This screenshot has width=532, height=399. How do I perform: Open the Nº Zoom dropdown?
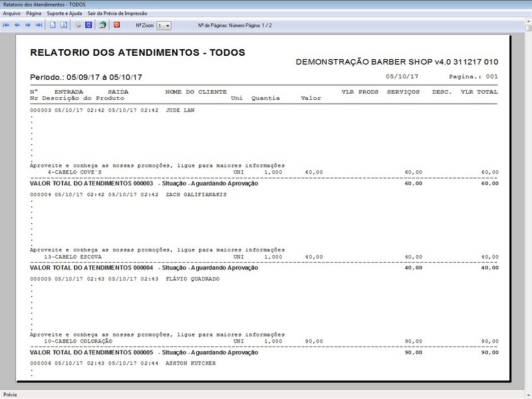(167, 25)
